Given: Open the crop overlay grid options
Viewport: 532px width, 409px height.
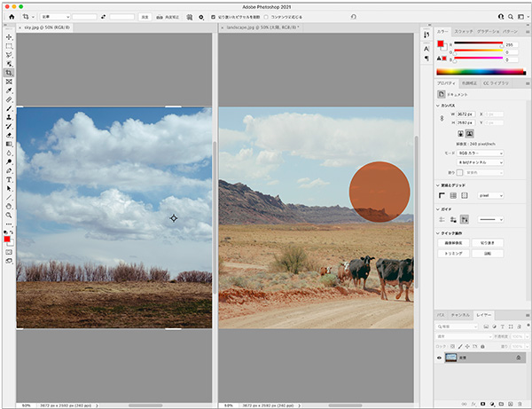Looking at the screenshot, I should (x=190, y=17).
